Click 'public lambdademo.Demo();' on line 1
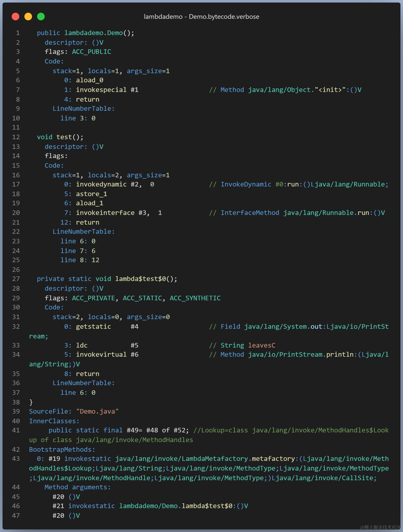Image resolution: width=403 pixels, height=532 pixels. pos(86,33)
